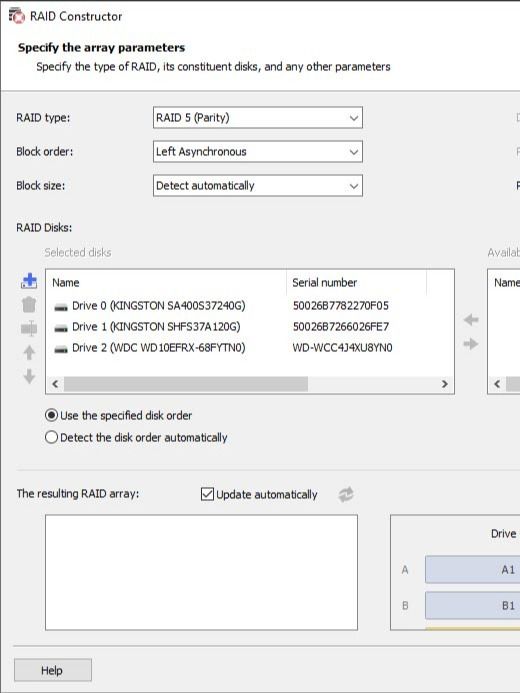Click the Selected disks scrollbar left arrow
520x693 pixels.
pos(55,384)
